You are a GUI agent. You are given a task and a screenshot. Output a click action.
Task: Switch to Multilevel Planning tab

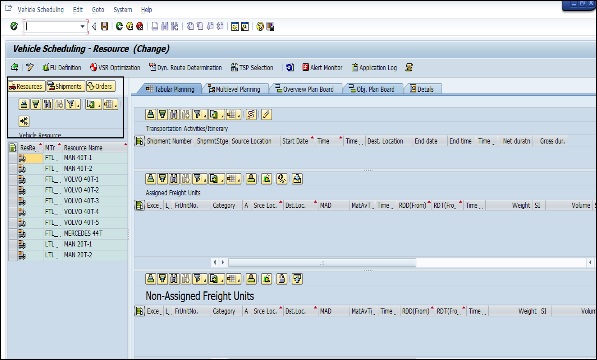[235, 89]
